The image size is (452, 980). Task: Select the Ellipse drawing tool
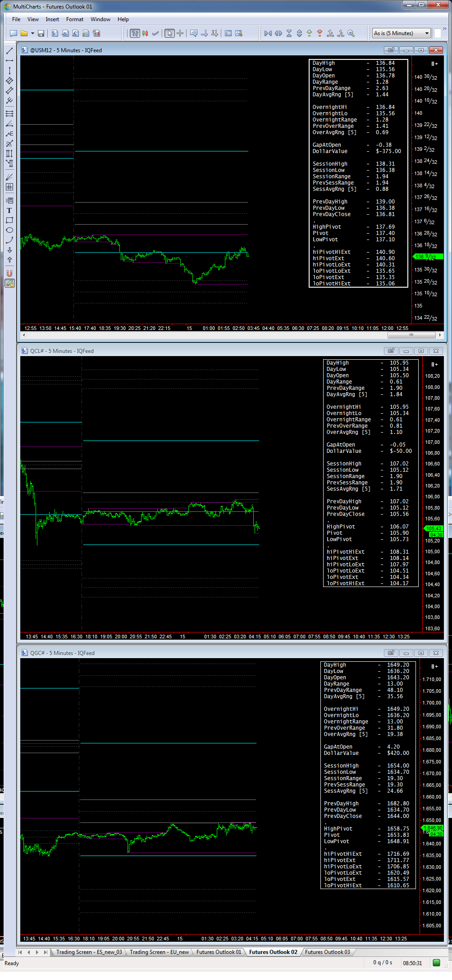pos(9,230)
